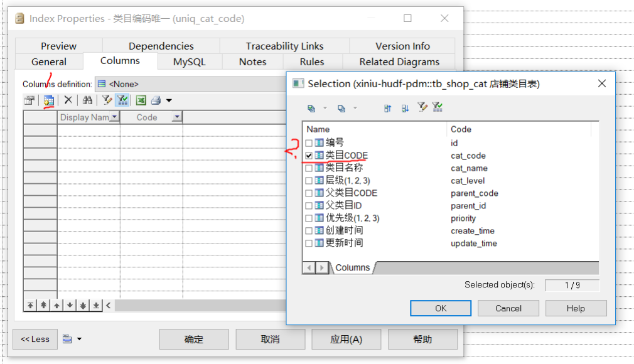Switch to the Traceability Links tab
Image resolution: width=634 pixels, height=364 pixels.
[x=284, y=46]
